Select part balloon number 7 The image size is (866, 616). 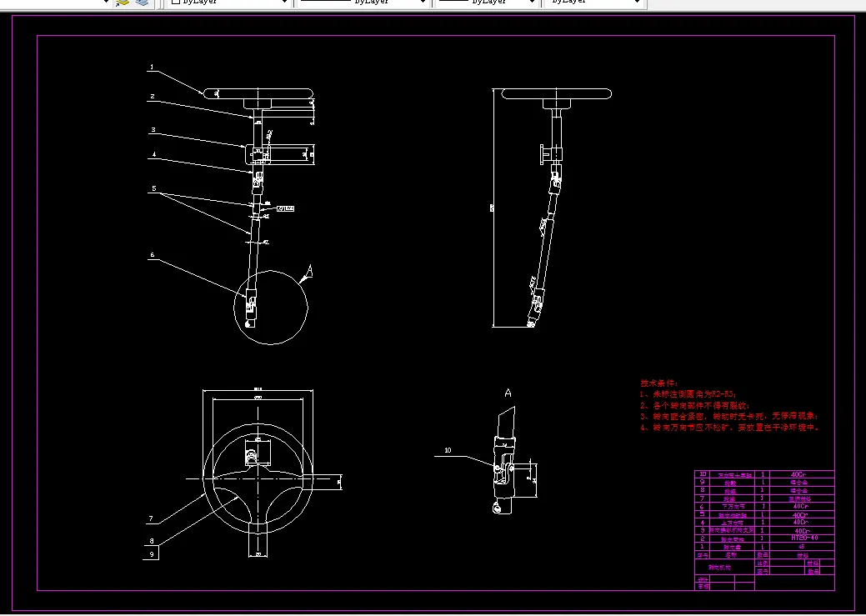pos(151,518)
